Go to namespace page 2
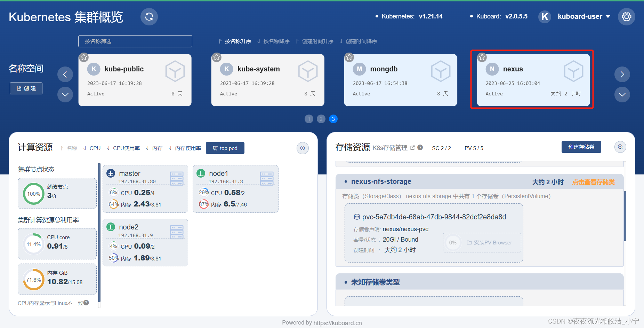 click(x=321, y=119)
